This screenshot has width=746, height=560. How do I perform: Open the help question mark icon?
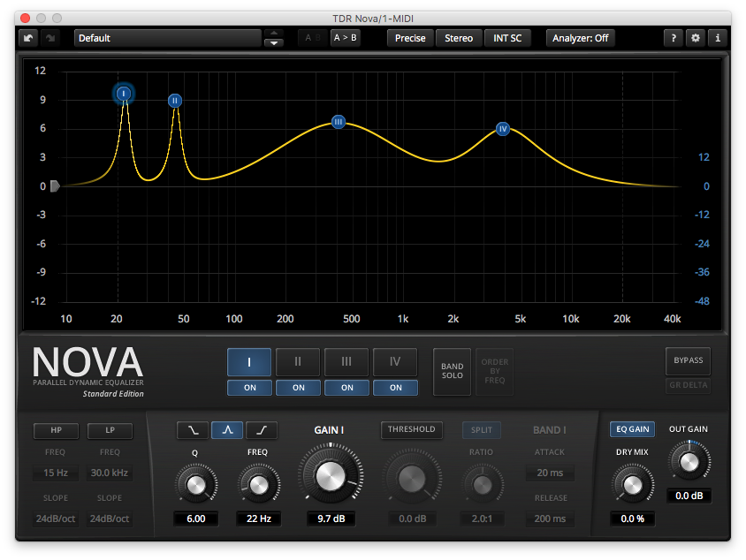(x=674, y=38)
